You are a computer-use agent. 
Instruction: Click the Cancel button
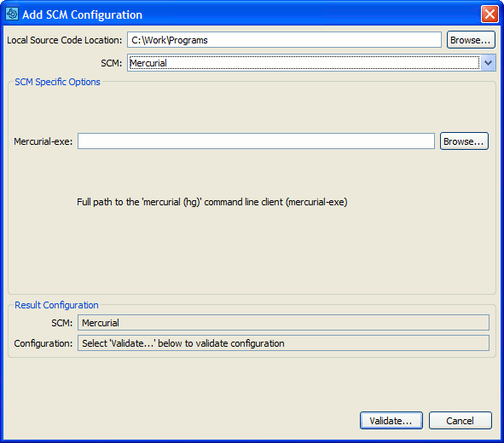click(461, 421)
